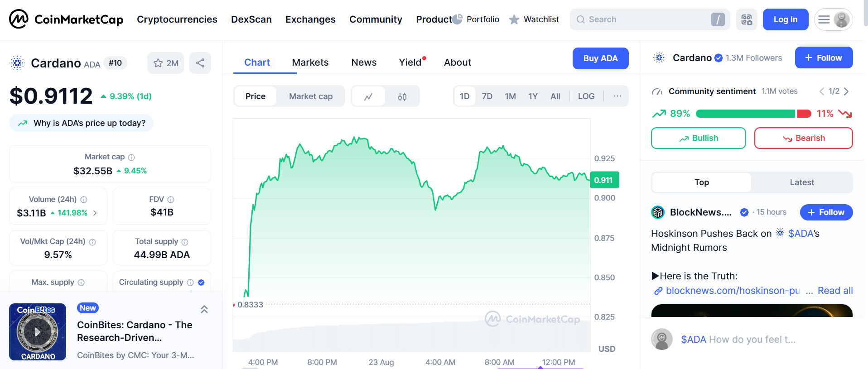Open the Markets tab
Viewport: 868px width, 369px height.
coord(310,62)
